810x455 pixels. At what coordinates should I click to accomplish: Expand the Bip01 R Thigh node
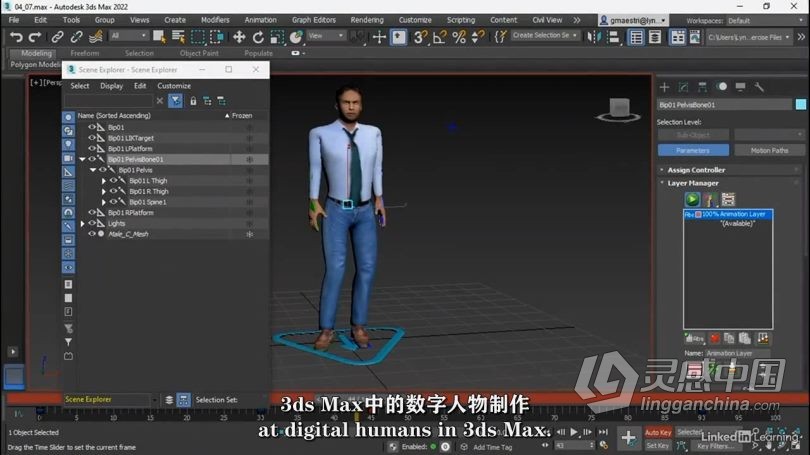(x=104, y=191)
